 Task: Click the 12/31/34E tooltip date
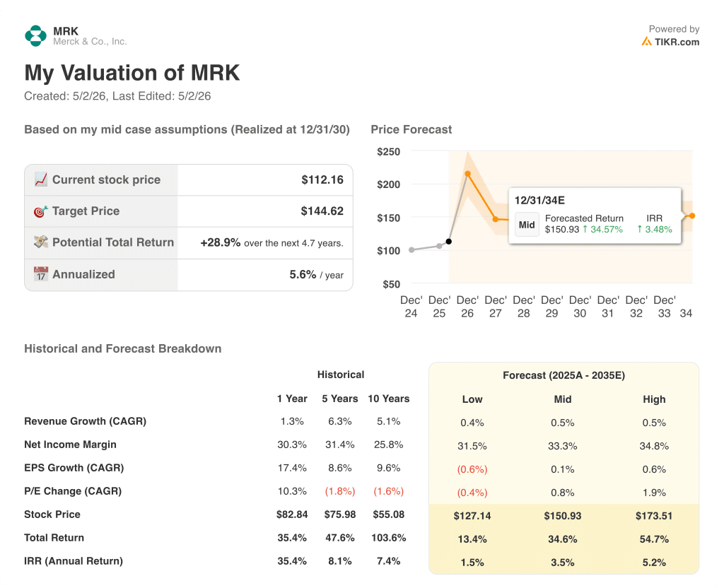point(539,200)
